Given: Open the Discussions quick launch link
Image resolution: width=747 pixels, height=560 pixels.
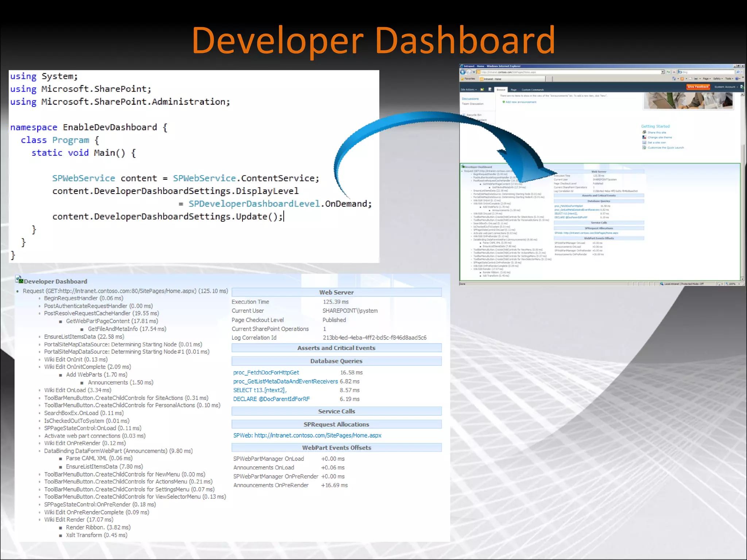Looking at the screenshot, I should [470, 99].
